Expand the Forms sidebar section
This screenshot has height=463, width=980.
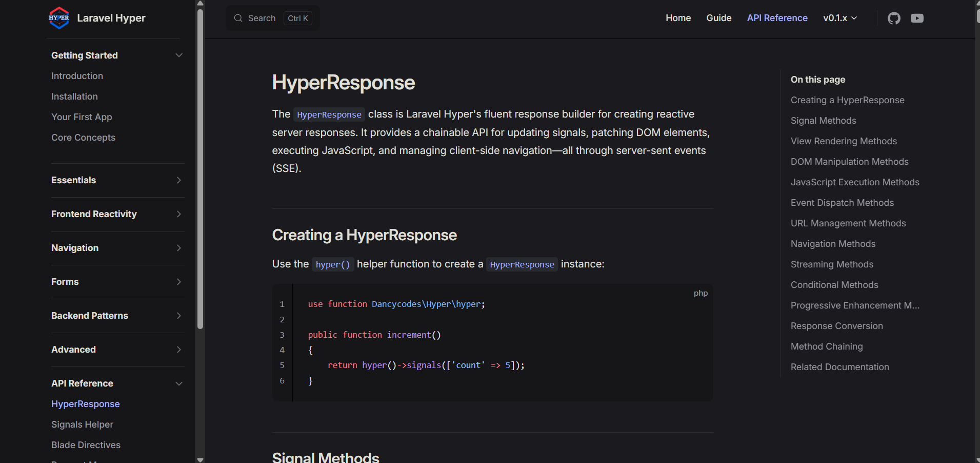click(117, 282)
